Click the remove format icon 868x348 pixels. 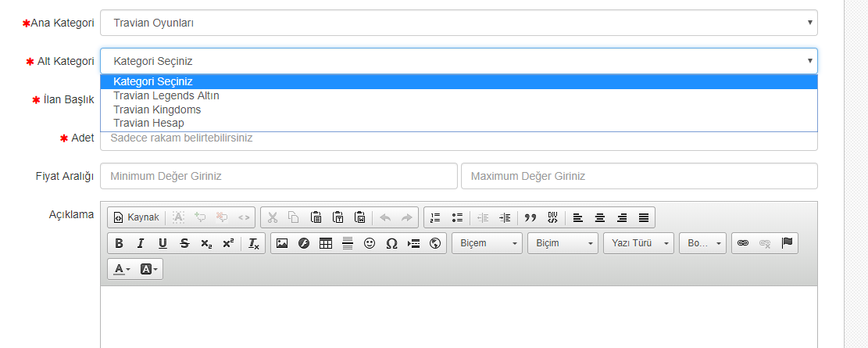254,243
